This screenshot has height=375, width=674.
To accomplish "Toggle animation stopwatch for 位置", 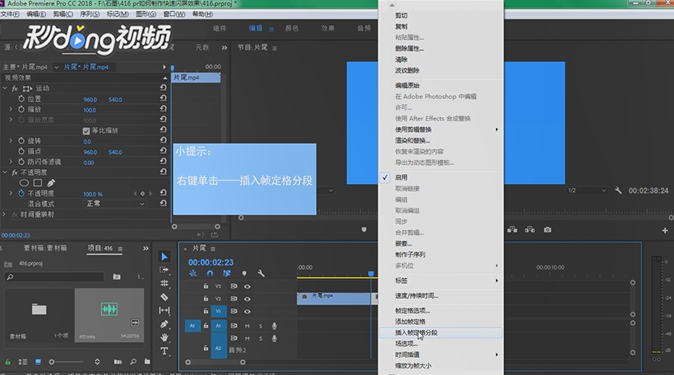I will click(21, 99).
